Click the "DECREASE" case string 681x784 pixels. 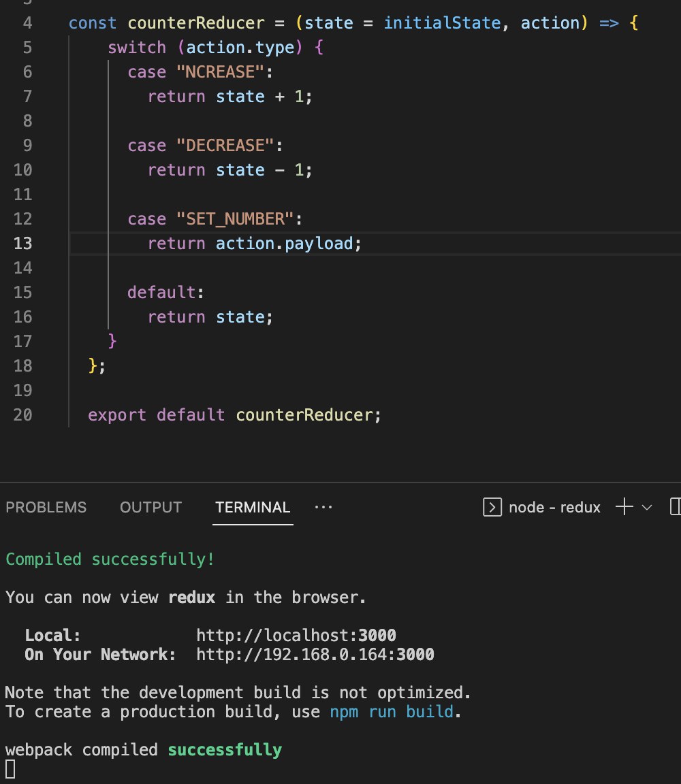(x=225, y=145)
